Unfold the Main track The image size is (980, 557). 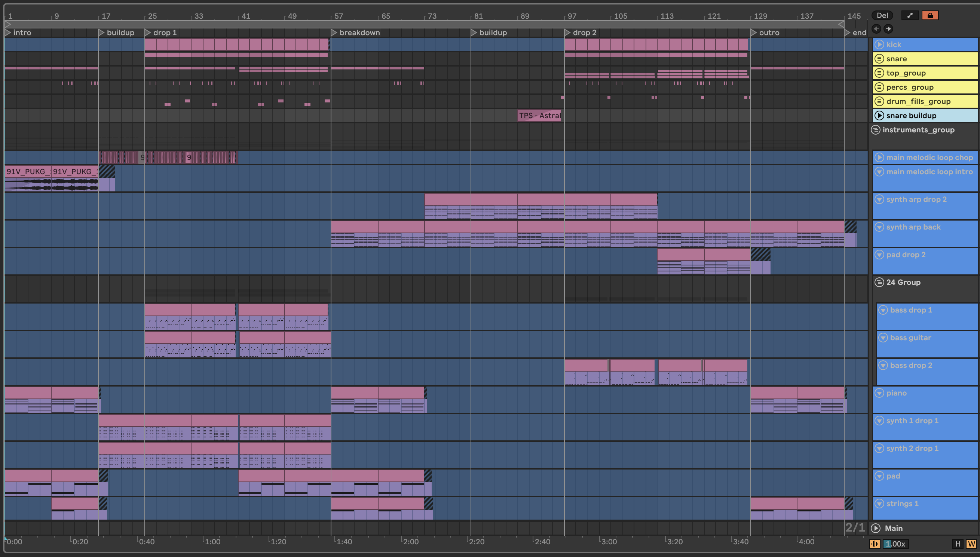coord(876,528)
